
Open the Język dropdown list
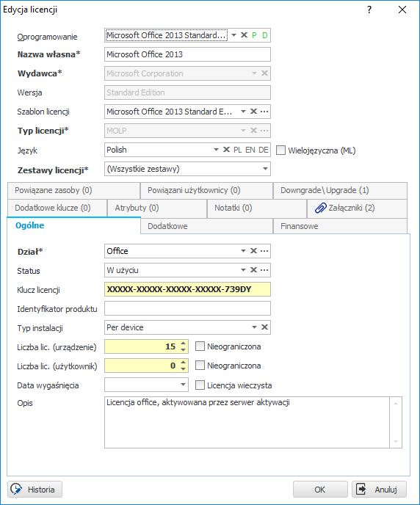pos(216,150)
